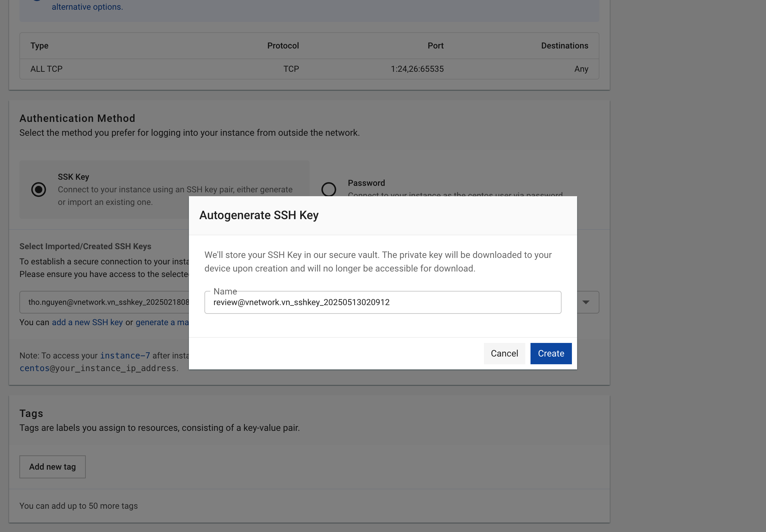
Task: Expand the tho.nguyen SSH key selector
Action: point(107,302)
